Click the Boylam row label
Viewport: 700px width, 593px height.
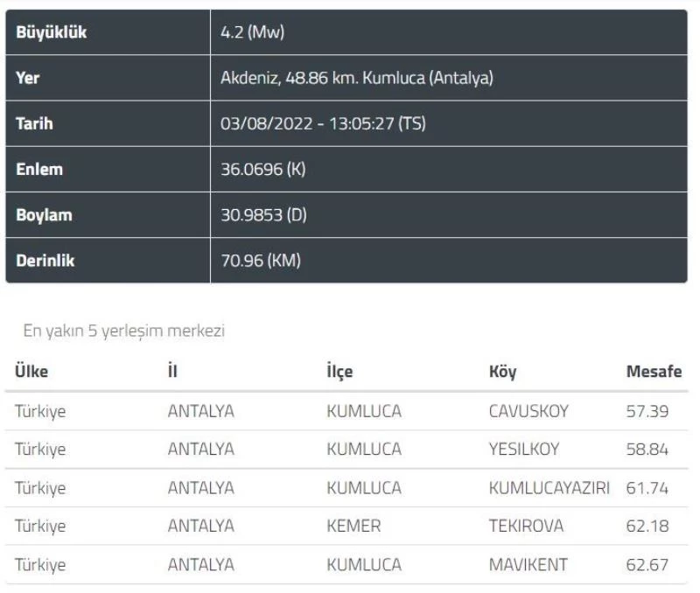point(43,214)
